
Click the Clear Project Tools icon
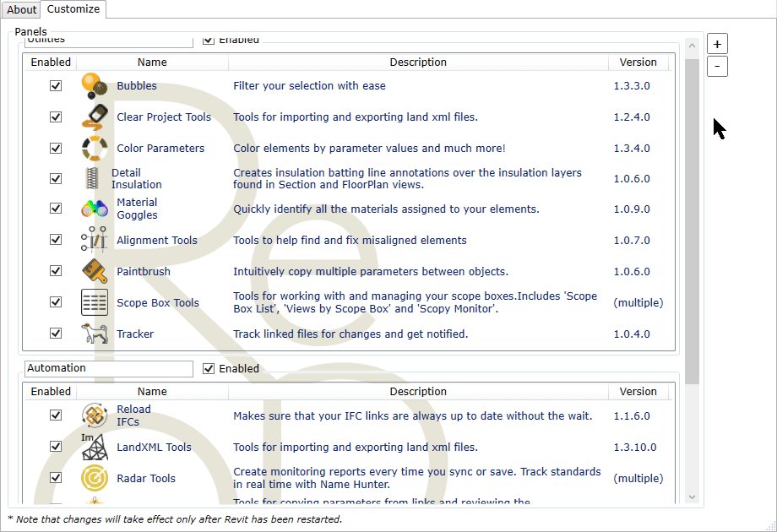94,117
